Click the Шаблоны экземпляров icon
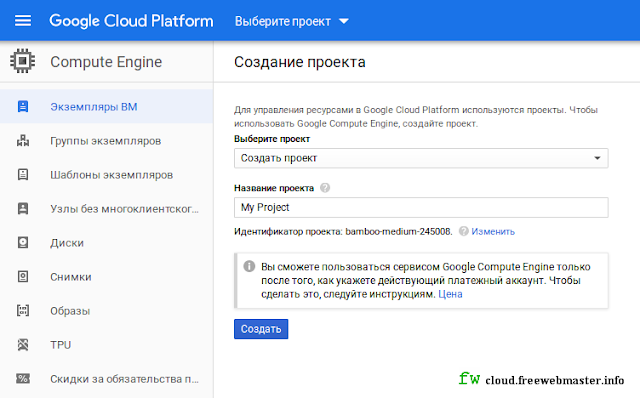640x398 pixels. pos(23,175)
